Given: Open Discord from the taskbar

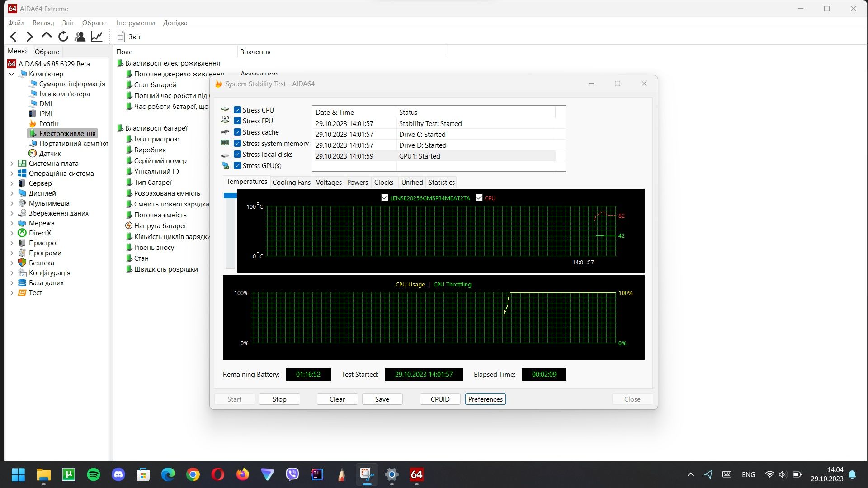Looking at the screenshot, I should click(x=118, y=474).
